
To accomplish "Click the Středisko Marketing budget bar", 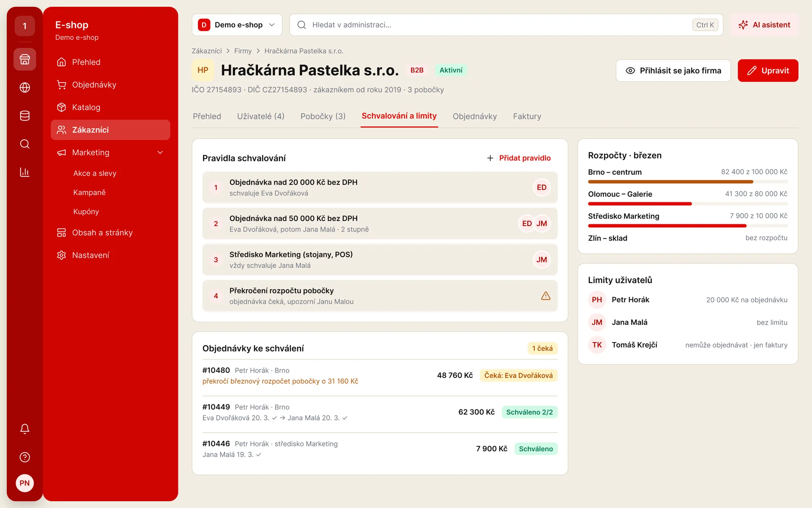I will (x=688, y=226).
